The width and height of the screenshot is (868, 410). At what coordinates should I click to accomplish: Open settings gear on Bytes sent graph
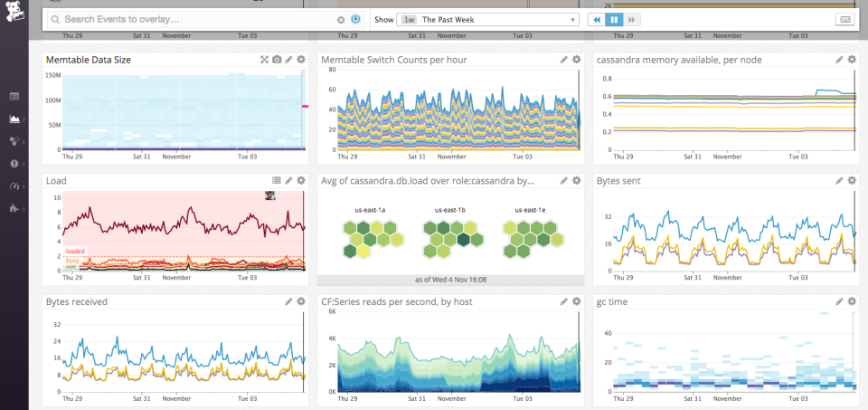coord(852,180)
